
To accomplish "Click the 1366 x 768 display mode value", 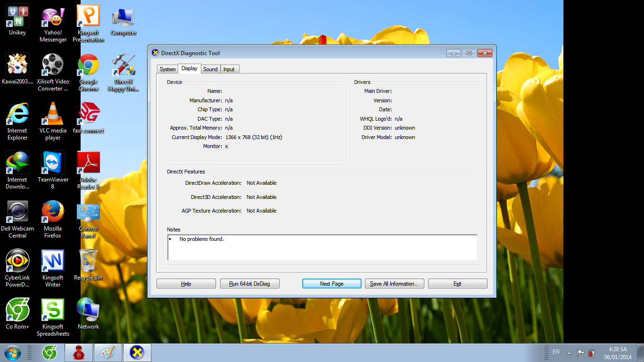I will coord(254,137).
